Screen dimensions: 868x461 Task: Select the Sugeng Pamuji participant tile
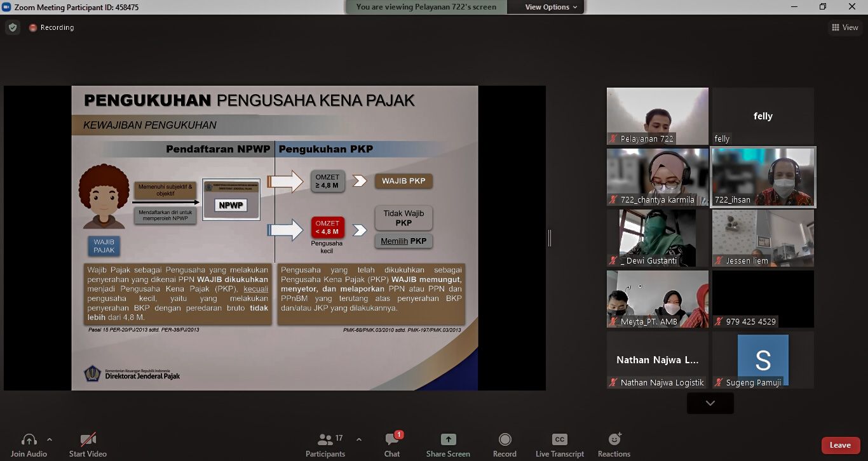pyautogui.click(x=763, y=360)
